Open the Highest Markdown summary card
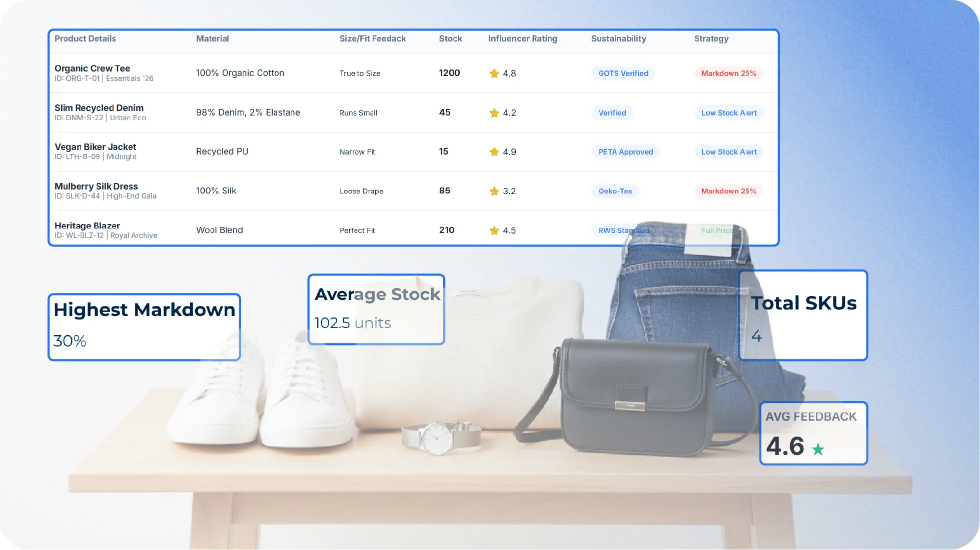The height and width of the screenshot is (550, 980). [144, 327]
